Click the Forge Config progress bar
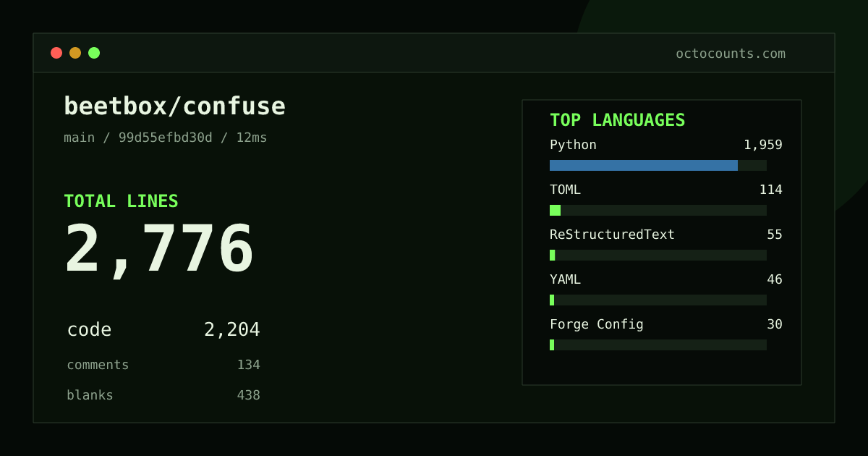This screenshot has height=456, width=868. tap(658, 345)
